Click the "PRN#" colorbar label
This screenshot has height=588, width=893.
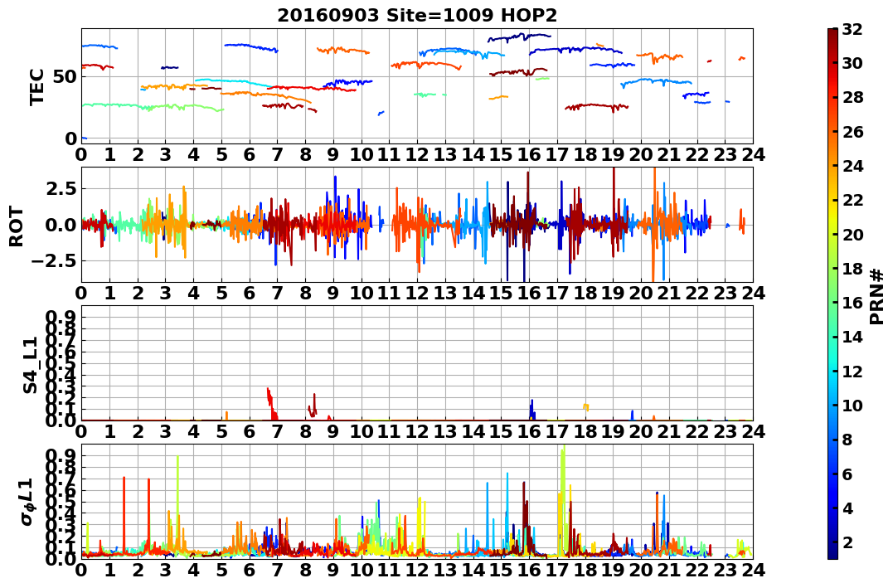877,298
